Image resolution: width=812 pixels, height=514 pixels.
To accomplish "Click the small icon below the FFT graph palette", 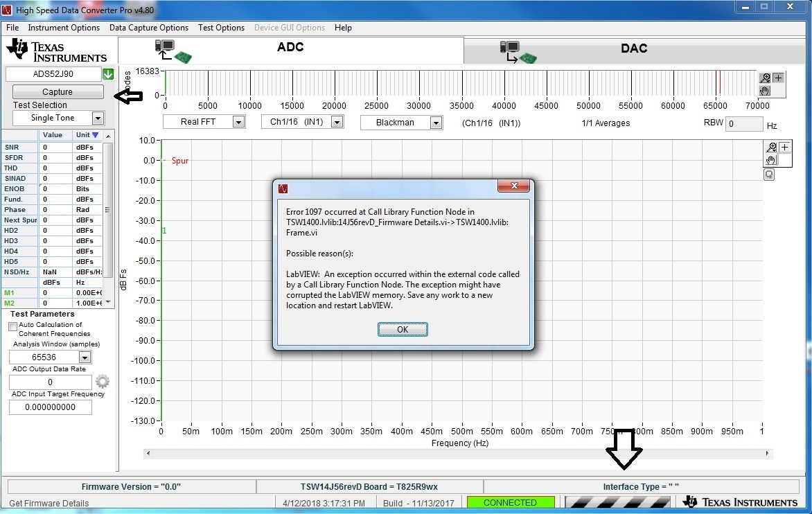I will [769, 175].
